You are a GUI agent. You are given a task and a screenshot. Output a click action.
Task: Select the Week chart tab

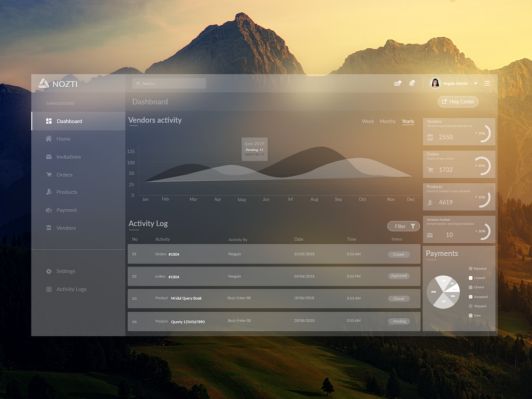tap(368, 121)
